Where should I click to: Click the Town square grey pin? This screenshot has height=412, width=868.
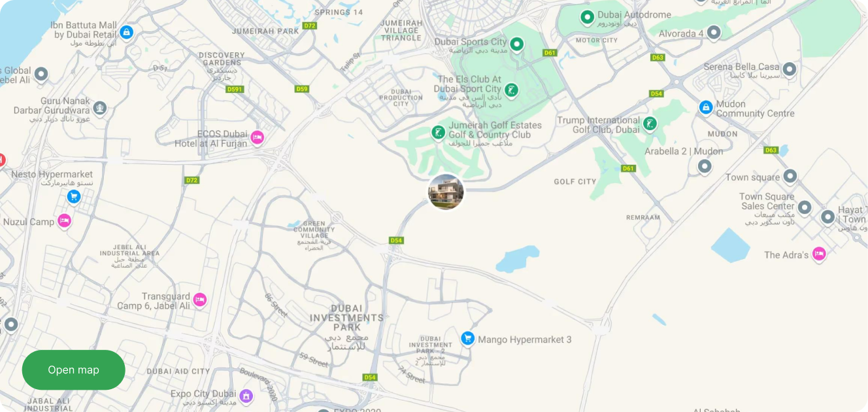[x=790, y=176]
